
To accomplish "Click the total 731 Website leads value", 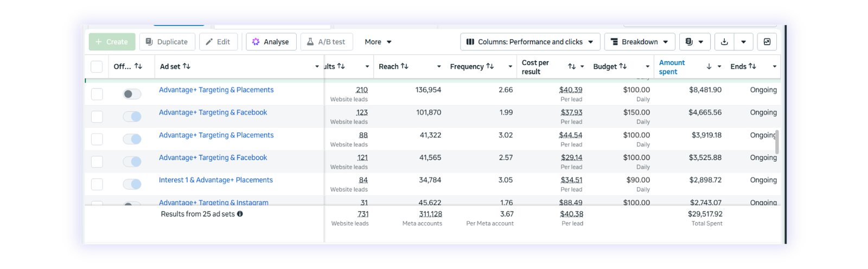I will (x=363, y=214).
